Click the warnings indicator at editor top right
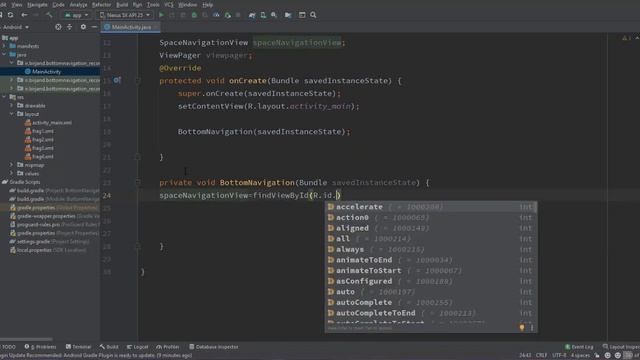 click(x=626, y=38)
